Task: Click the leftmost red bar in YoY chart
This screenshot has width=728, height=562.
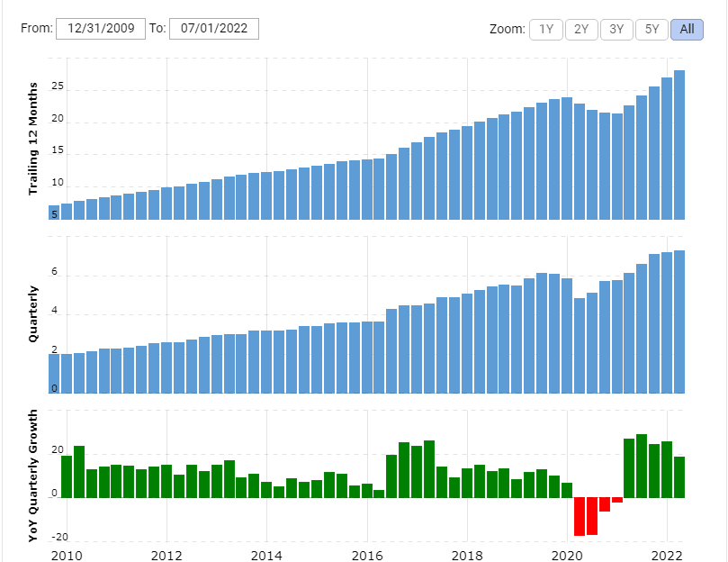Action: click(x=580, y=516)
